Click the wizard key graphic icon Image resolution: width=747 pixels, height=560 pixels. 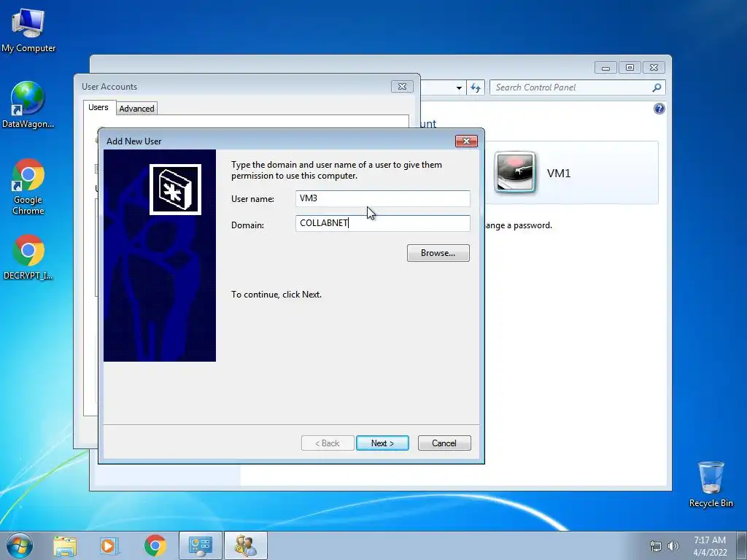[x=175, y=190]
